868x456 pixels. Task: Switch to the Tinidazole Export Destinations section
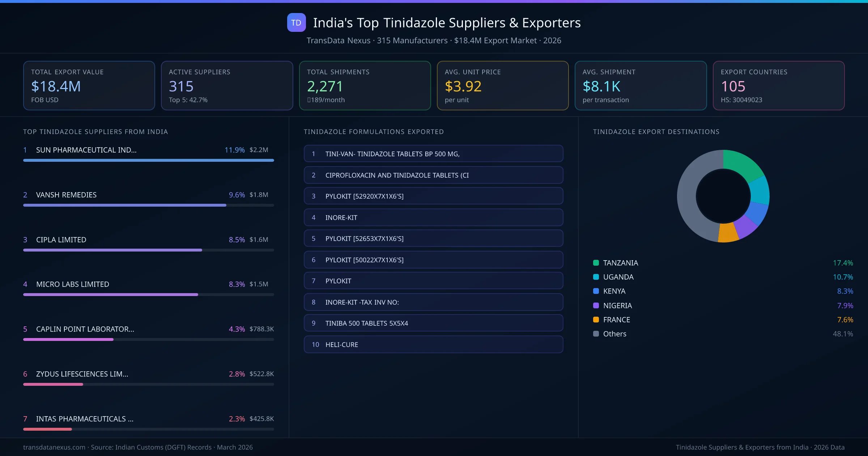(656, 132)
